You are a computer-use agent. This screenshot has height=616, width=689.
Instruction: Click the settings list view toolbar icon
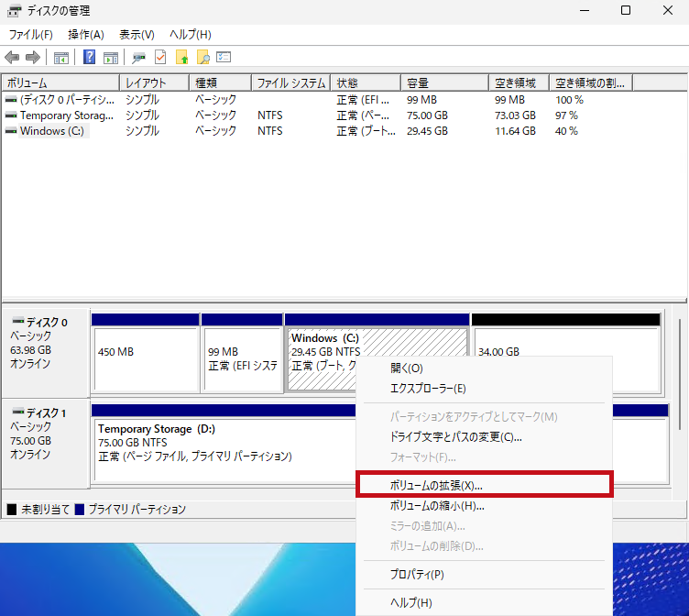tap(224, 57)
